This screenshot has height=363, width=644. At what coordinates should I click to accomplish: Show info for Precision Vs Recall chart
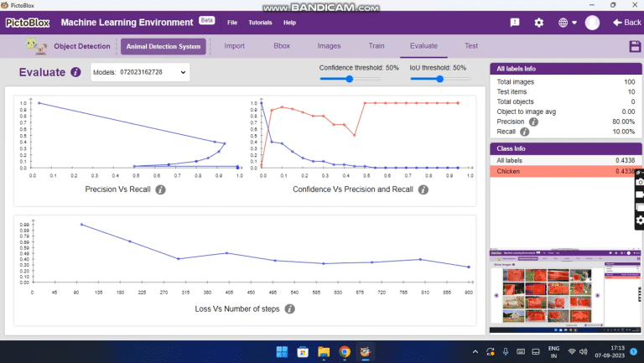[161, 189]
